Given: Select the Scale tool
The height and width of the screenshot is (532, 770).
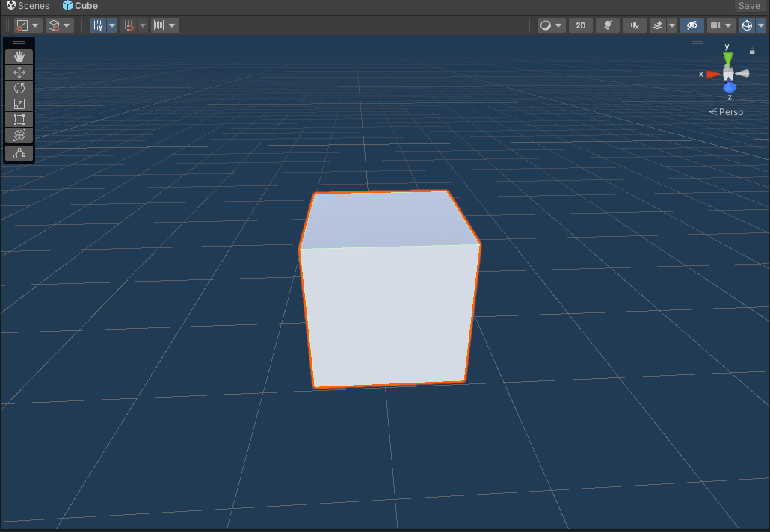Looking at the screenshot, I should point(19,104).
